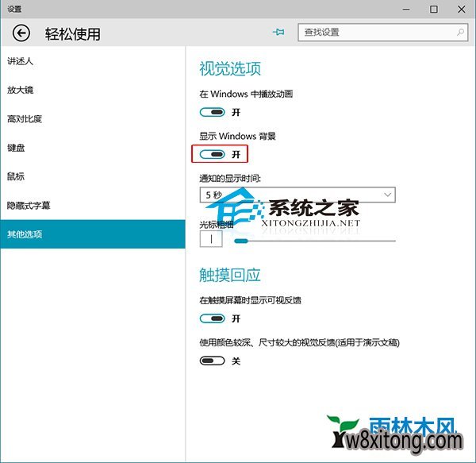Click the search magnifier icon
This screenshot has height=463, width=476.
(460, 33)
